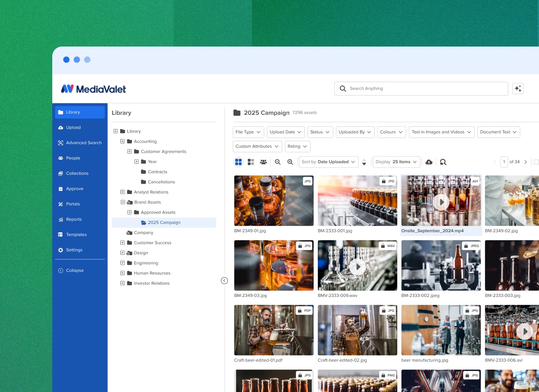Open Sort by Date Uploaded dropdown
This screenshot has width=539, height=392.
(328, 162)
